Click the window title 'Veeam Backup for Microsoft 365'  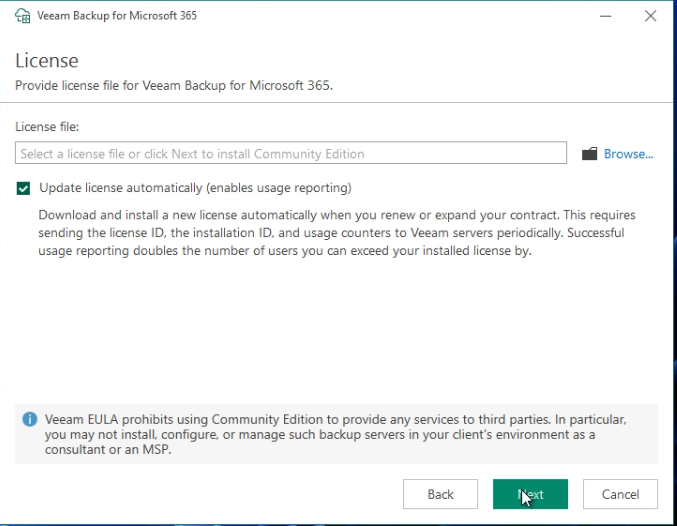pyautogui.click(x=117, y=16)
